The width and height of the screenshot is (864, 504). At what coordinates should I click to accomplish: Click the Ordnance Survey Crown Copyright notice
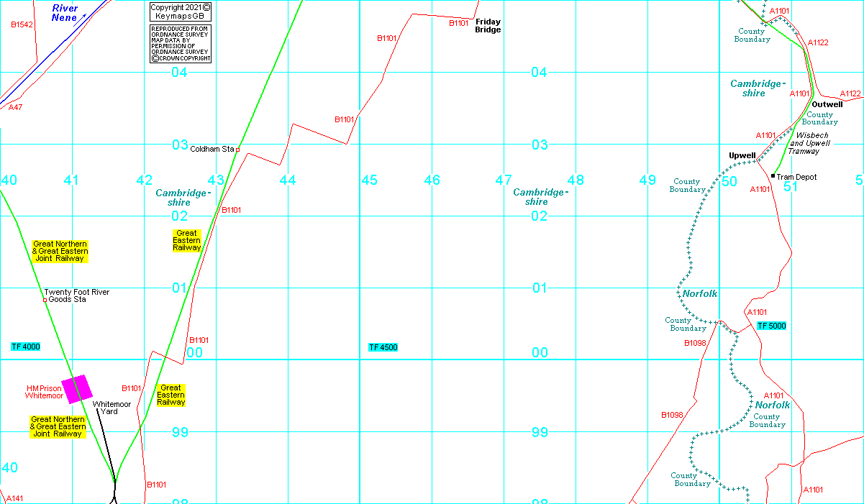point(181,44)
